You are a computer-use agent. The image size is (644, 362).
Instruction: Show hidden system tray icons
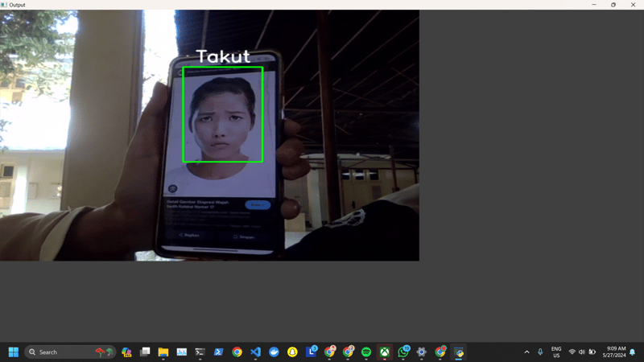pos(527,352)
